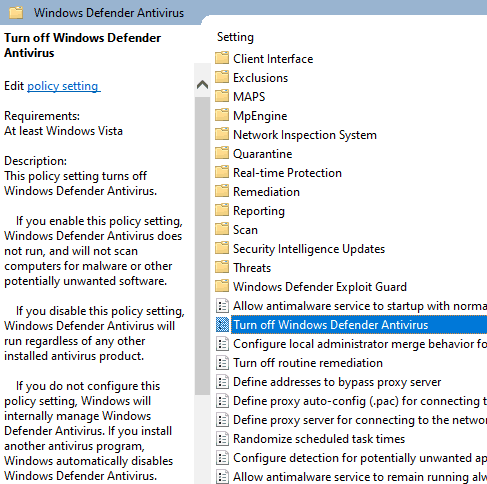Click the Network Inspection System folder icon
The image size is (487, 484).
222,134
